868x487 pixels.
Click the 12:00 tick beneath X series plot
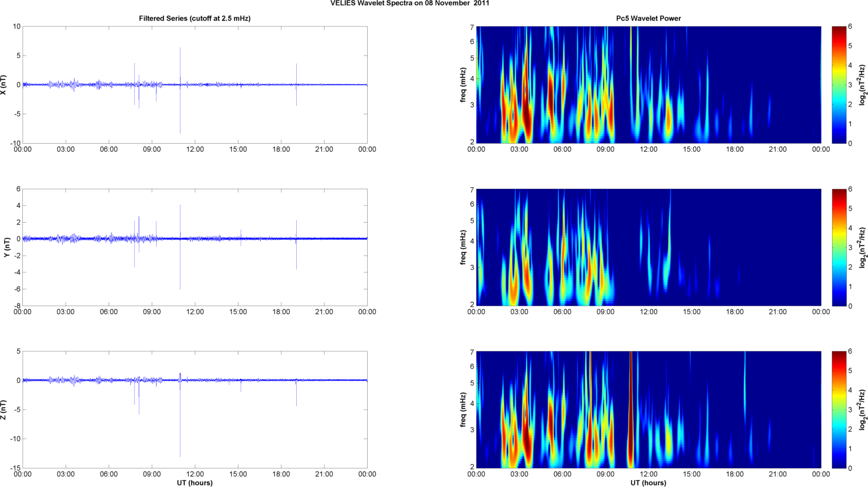click(x=195, y=149)
